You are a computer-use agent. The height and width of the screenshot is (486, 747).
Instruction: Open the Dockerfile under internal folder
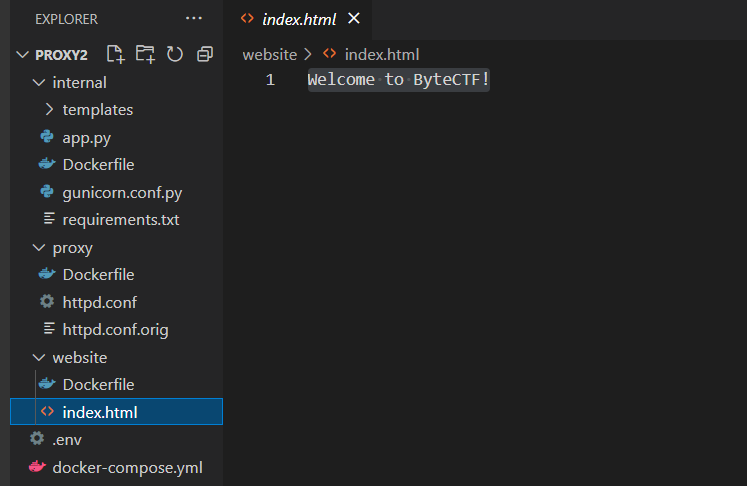click(98, 164)
